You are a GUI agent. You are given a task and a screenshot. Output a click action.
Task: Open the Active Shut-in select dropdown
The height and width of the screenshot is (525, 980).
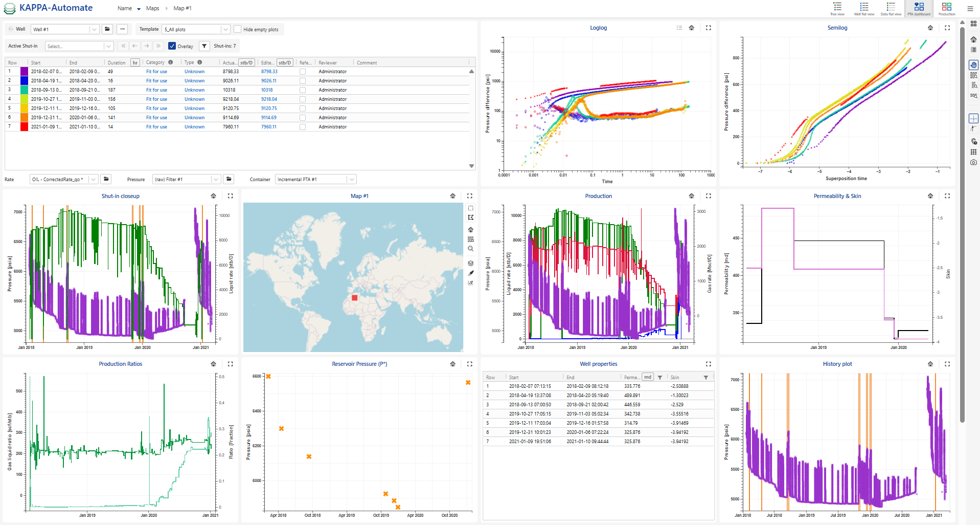108,47
